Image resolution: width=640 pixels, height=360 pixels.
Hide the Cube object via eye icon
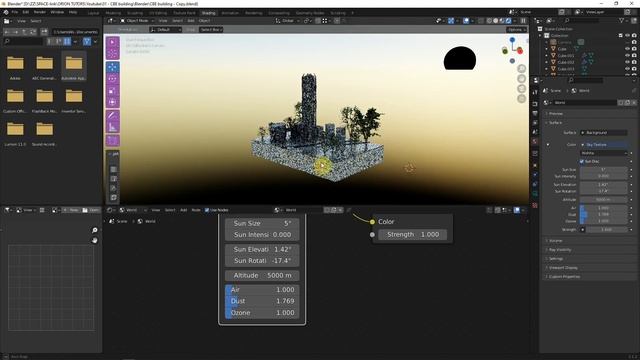[x=627, y=49]
